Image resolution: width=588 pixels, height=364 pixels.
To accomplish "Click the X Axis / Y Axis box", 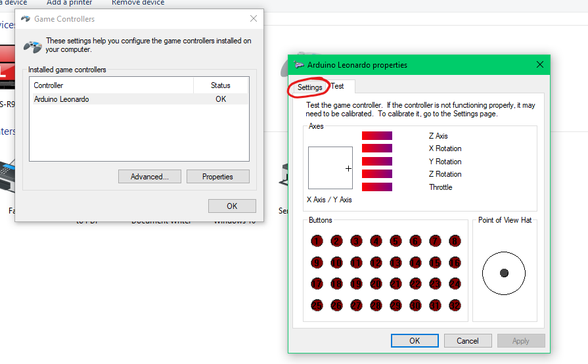I will pyautogui.click(x=330, y=168).
